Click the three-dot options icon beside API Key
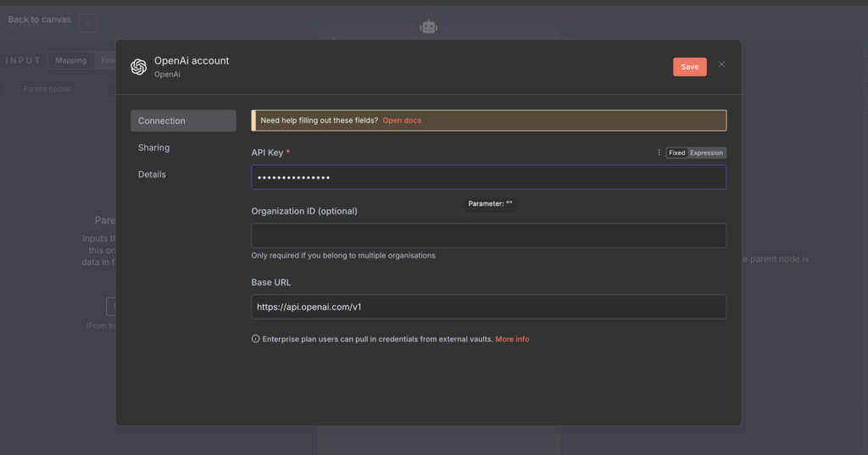The image size is (868, 455). pyautogui.click(x=659, y=153)
